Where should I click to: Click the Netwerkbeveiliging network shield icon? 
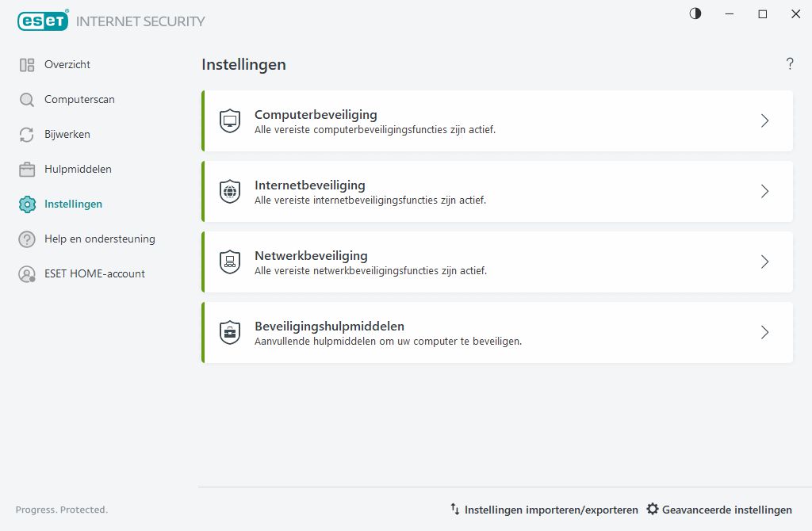click(x=229, y=262)
